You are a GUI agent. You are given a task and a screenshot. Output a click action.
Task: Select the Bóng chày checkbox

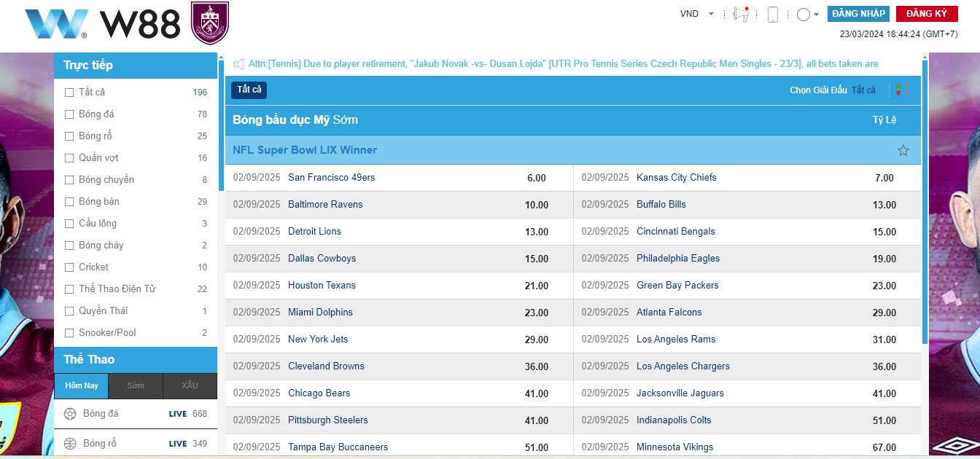[69, 246]
